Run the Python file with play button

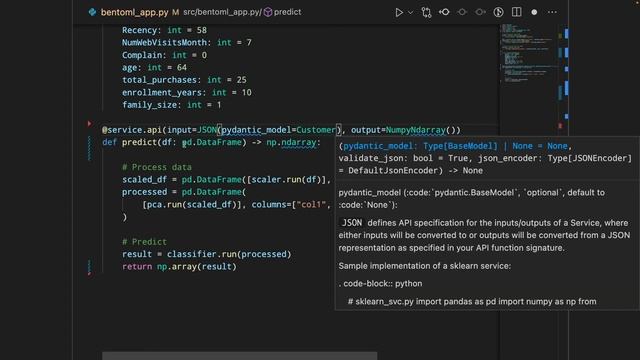click(399, 12)
